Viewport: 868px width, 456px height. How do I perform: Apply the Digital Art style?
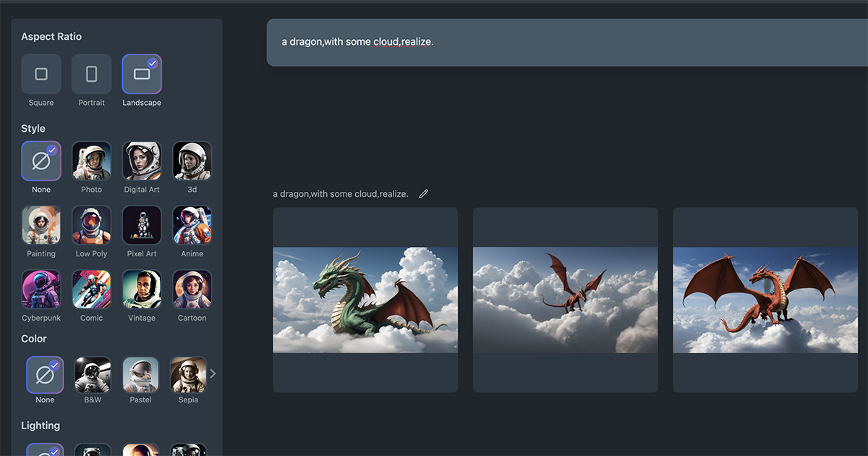coord(142,161)
